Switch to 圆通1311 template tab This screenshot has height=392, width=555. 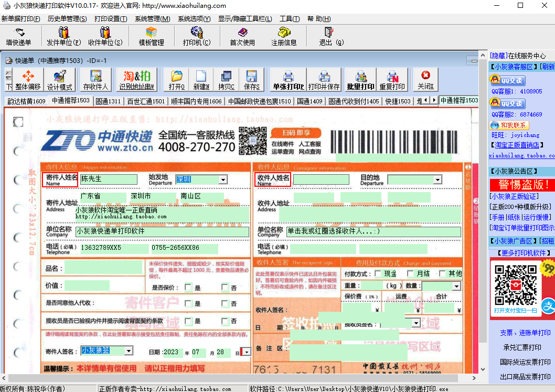[x=108, y=101]
